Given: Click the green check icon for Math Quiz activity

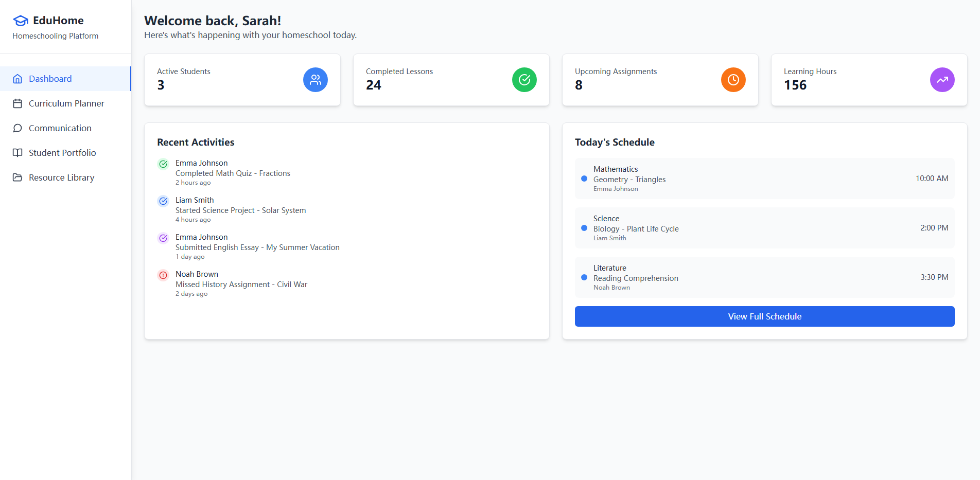Looking at the screenshot, I should pyautogui.click(x=163, y=164).
